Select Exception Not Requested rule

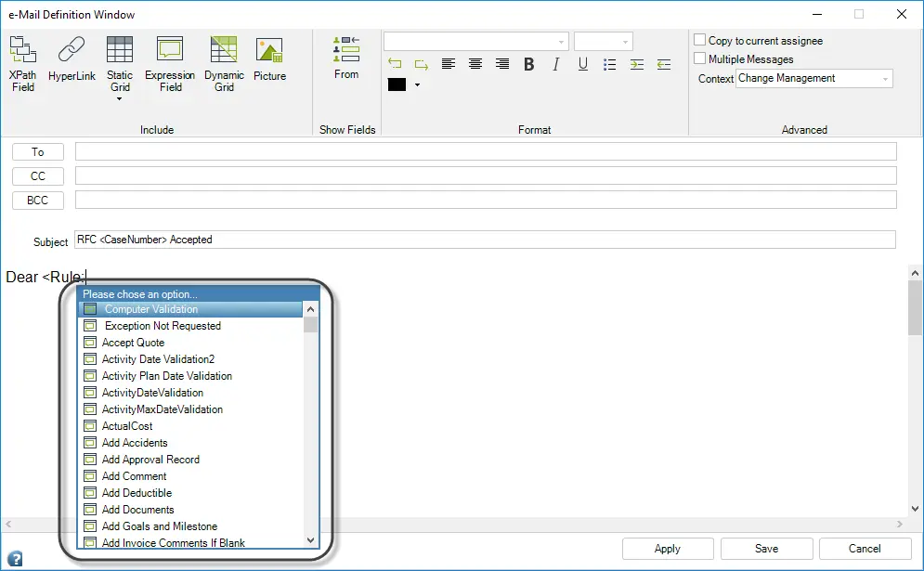[x=191, y=326]
